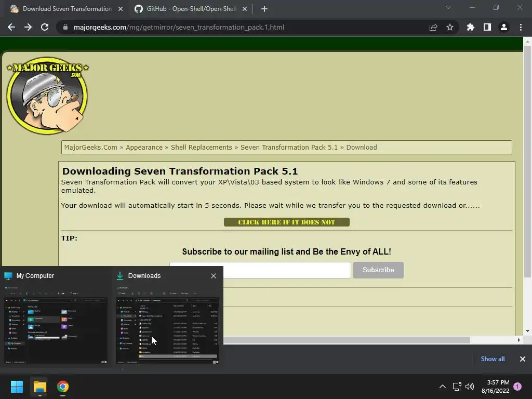
Task: Open the MajorGeeks.Com breadcrumb link
Action: [90, 147]
